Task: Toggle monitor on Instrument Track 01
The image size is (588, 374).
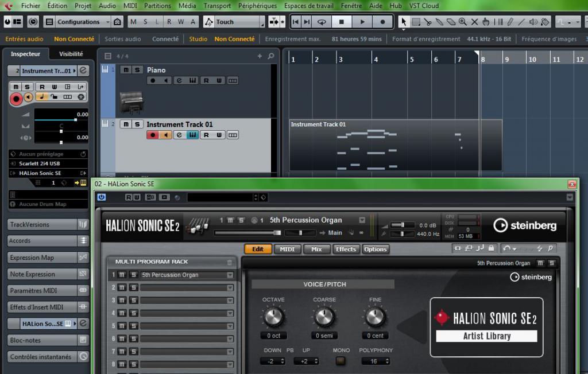Action: click(166, 135)
